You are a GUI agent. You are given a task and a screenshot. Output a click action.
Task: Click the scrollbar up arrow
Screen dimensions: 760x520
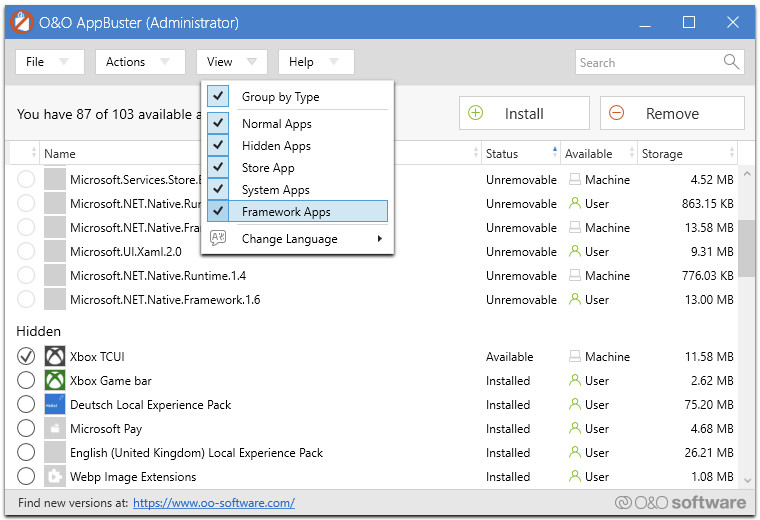tap(747, 173)
